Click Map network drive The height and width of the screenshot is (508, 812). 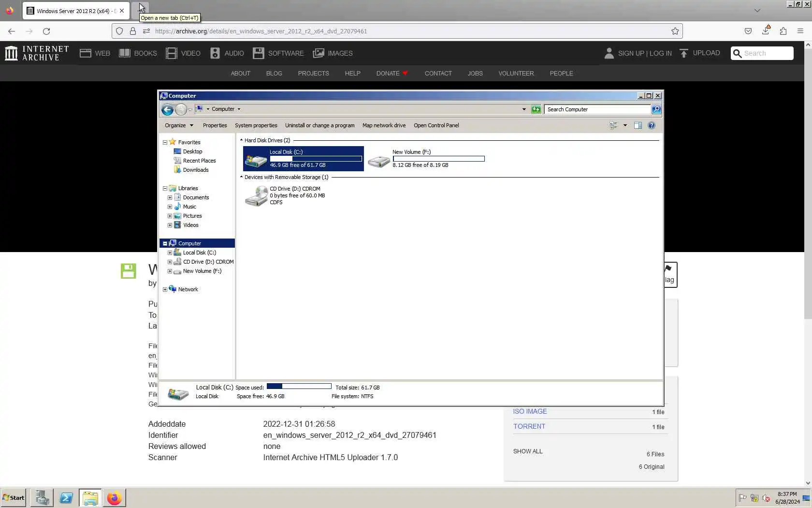tap(384, 125)
